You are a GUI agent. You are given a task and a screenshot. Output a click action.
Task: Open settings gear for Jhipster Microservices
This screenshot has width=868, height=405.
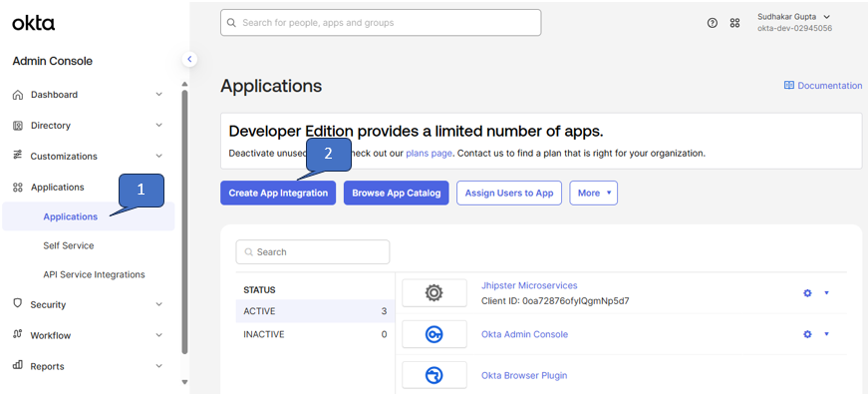pyautogui.click(x=807, y=293)
